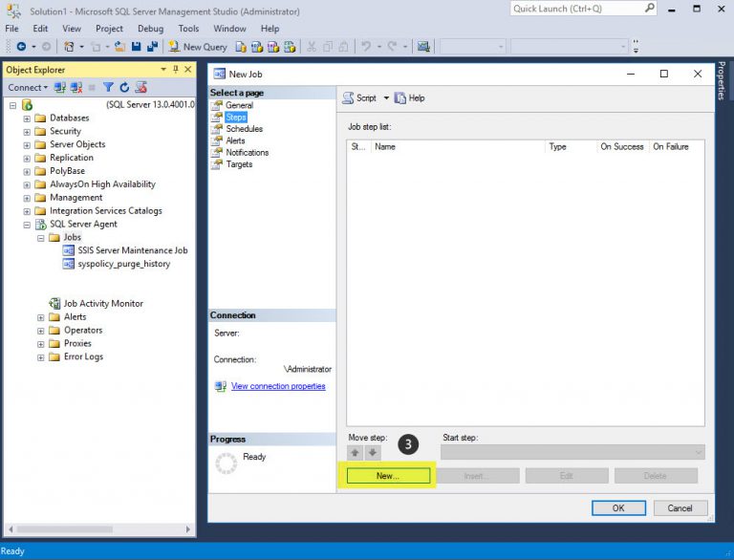Pin the Object Explorer panel
The height and width of the screenshot is (560, 734).
(x=176, y=70)
